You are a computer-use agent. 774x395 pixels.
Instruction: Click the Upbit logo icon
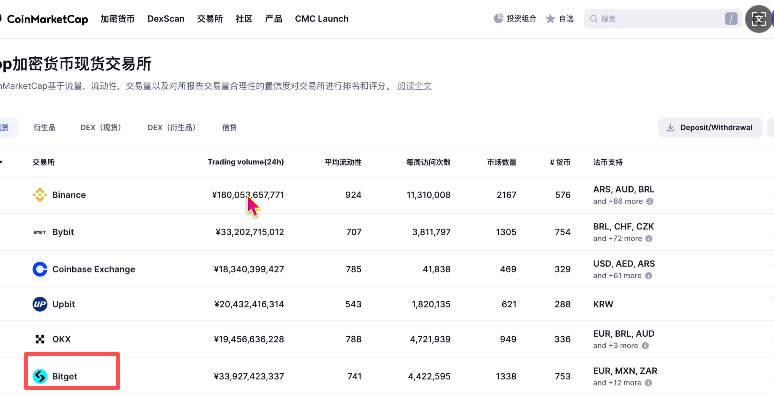(39, 304)
